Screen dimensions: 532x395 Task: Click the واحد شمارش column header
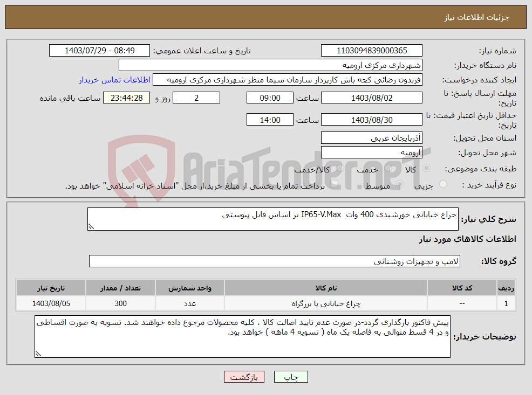click(190, 288)
